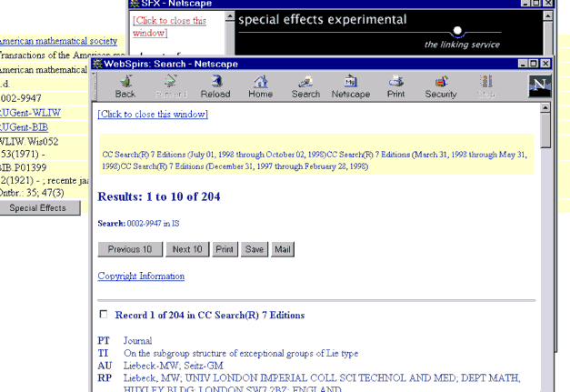
Task: Click the Special Effects button in background page
Action: coord(38,208)
